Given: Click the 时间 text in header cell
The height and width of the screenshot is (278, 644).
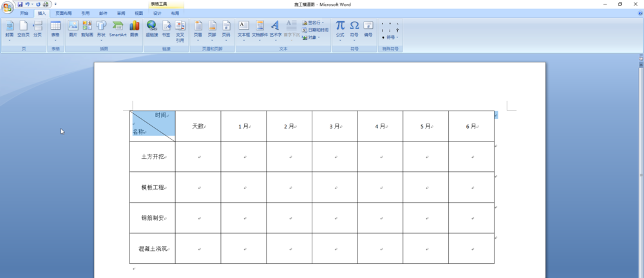Looking at the screenshot, I should click(x=160, y=115).
